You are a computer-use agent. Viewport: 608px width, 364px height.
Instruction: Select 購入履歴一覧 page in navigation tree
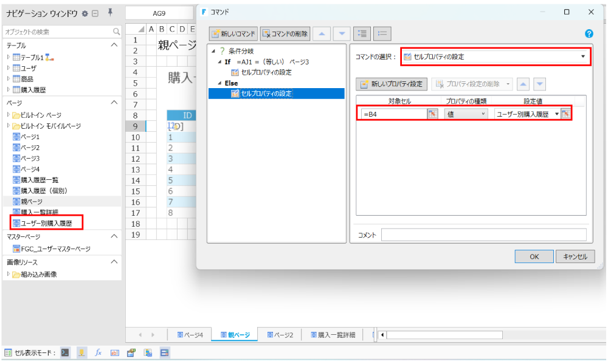40,180
